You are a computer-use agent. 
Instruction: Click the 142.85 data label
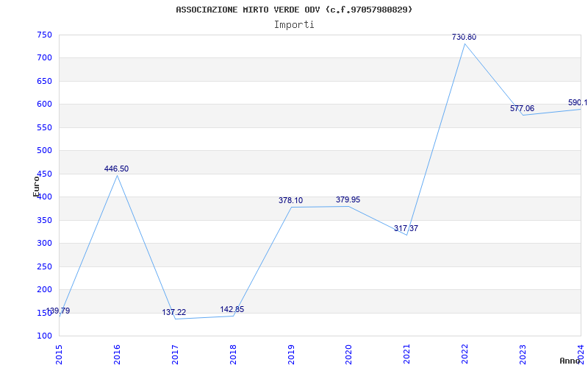[232, 309]
